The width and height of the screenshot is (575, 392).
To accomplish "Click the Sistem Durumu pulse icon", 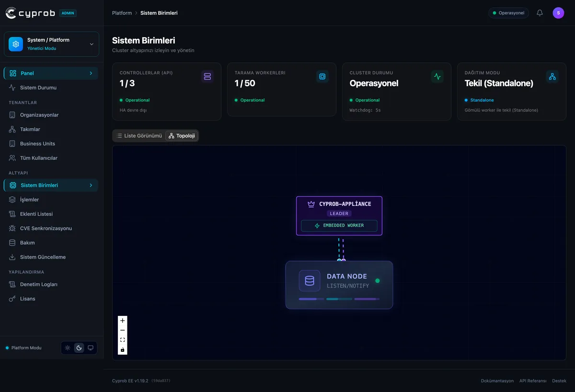I will [12, 88].
